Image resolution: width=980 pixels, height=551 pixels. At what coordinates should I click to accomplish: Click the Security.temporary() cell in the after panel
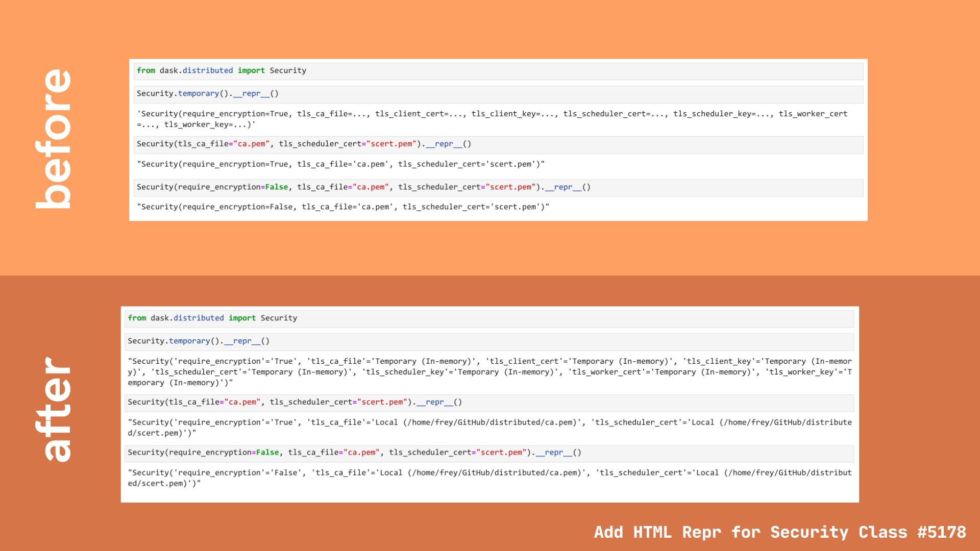[x=198, y=341]
